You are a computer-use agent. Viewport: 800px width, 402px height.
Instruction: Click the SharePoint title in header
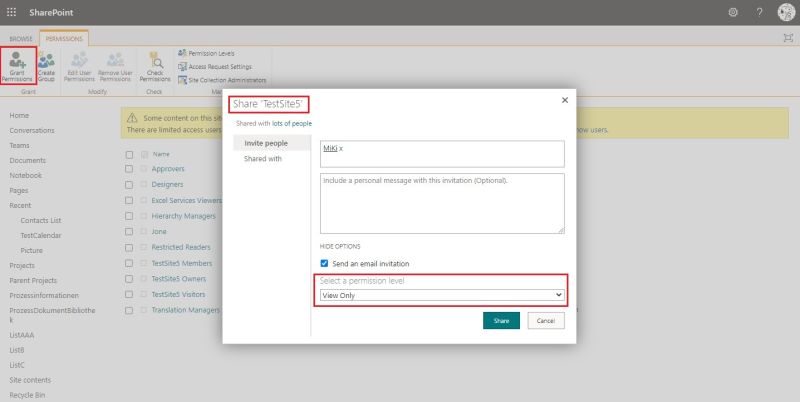point(51,12)
